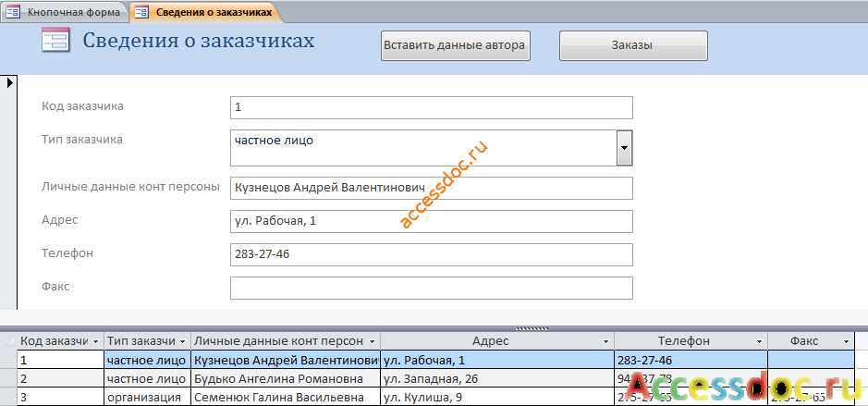Click the Адрес field with ул. Рабочая, 1
Screen dimensions: 868x406
[x=432, y=222]
